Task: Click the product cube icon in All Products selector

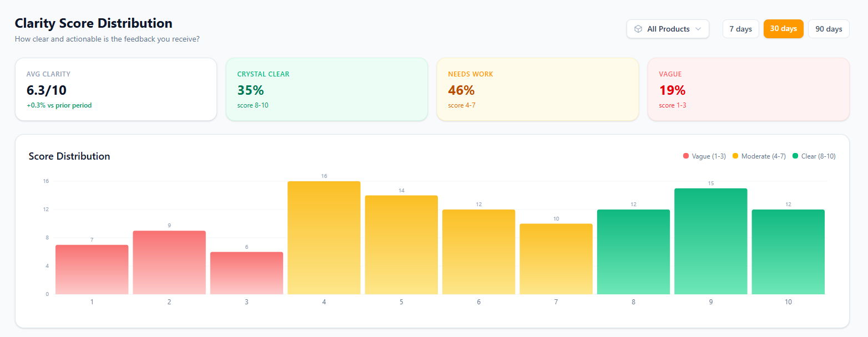Action: coord(638,29)
